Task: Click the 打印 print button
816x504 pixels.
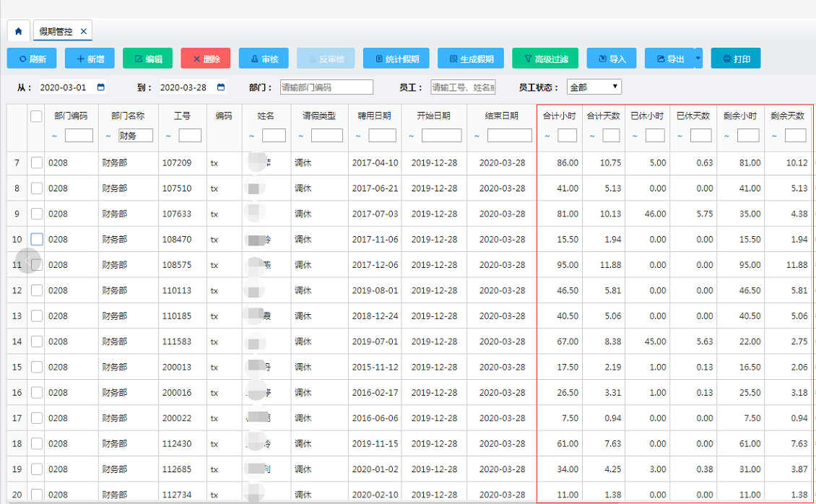Action: [736, 58]
